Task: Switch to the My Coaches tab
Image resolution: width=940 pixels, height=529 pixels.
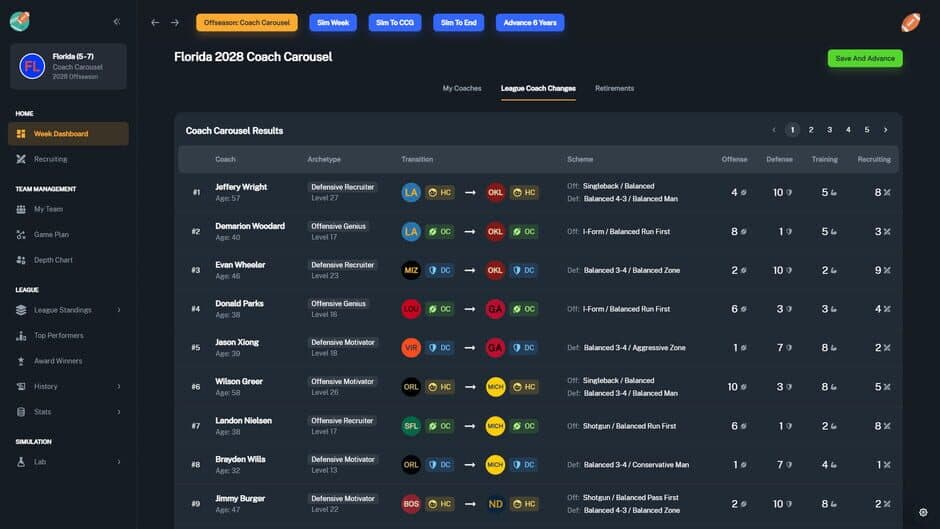Action: click(x=462, y=88)
